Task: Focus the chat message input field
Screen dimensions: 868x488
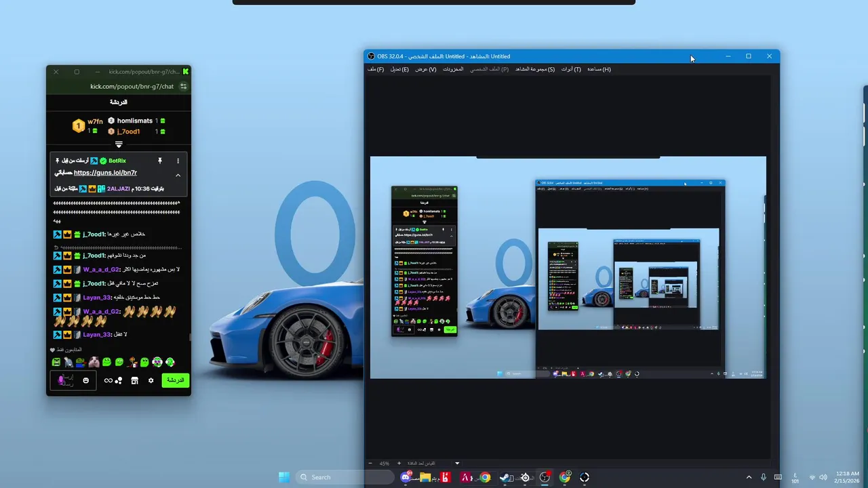Action: click(73, 381)
